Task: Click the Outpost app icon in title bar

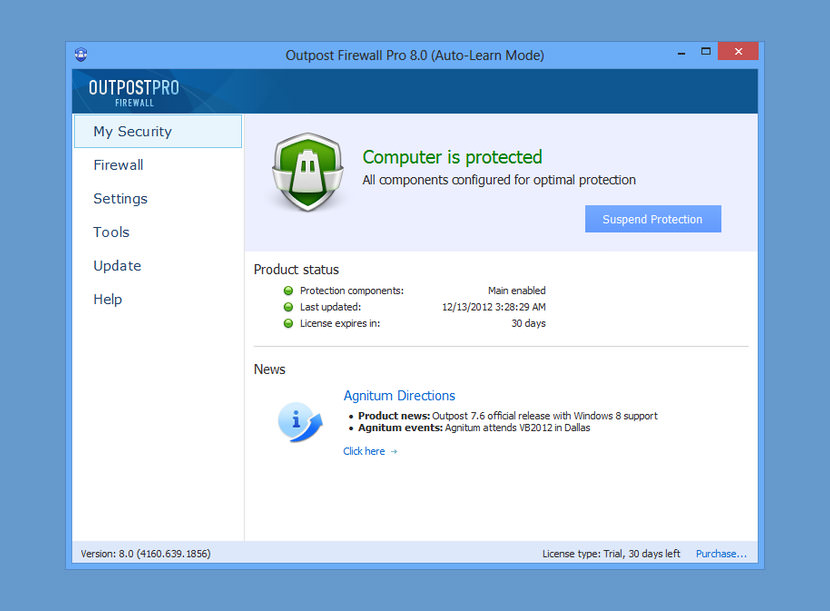Action: (x=81, y=54)
